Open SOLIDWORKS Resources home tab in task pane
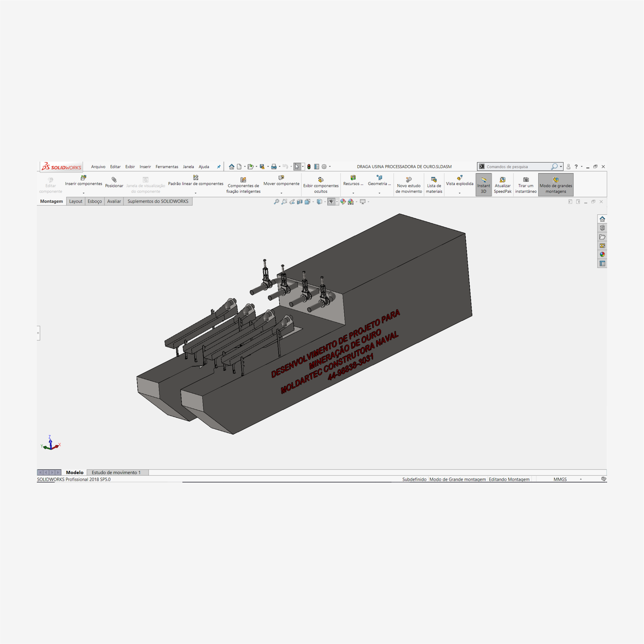Screen dimensions: 644x644 [602, 219]
